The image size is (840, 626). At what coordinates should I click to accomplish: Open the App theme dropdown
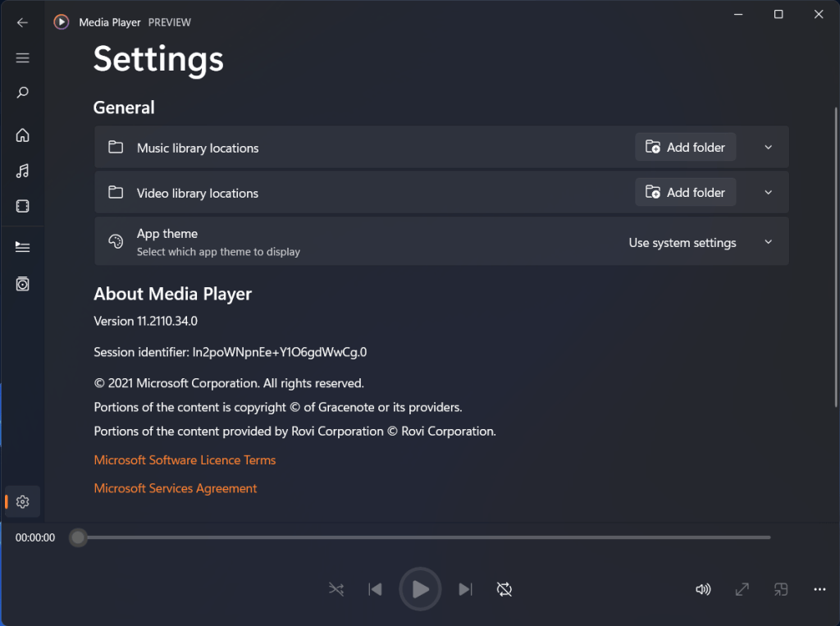(768, 241)
